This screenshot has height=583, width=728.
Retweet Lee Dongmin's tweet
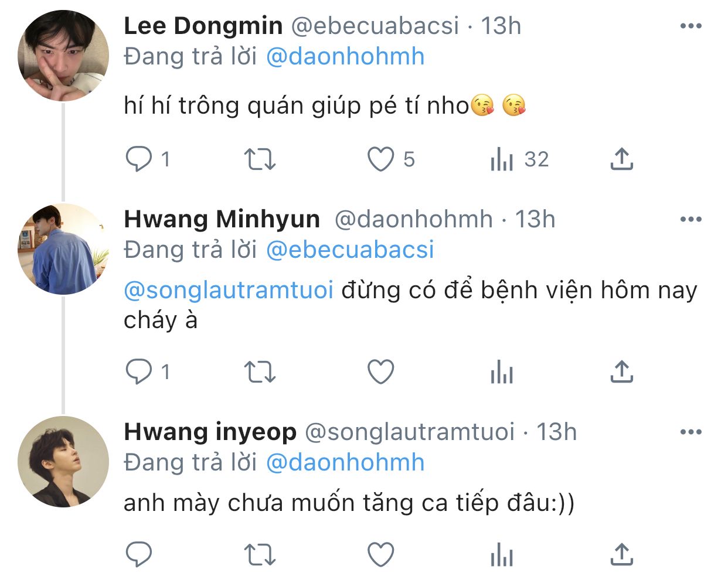pos(259,159)
